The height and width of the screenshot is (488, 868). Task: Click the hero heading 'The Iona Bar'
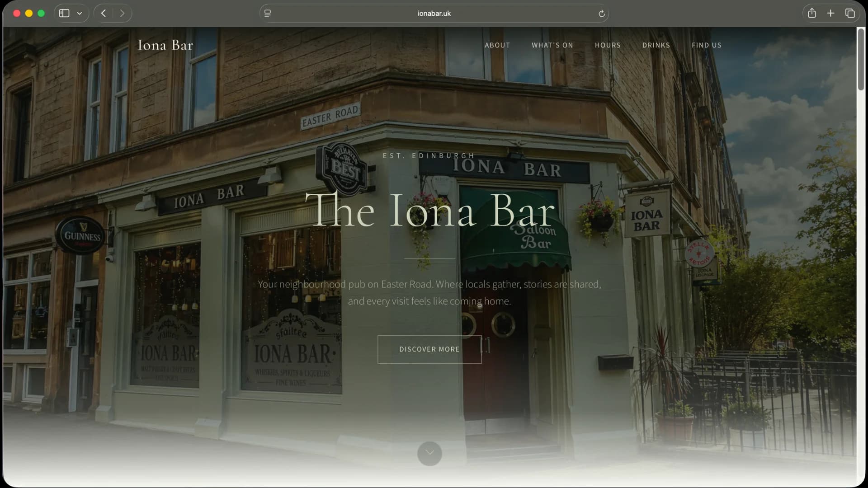click(429, 211)
